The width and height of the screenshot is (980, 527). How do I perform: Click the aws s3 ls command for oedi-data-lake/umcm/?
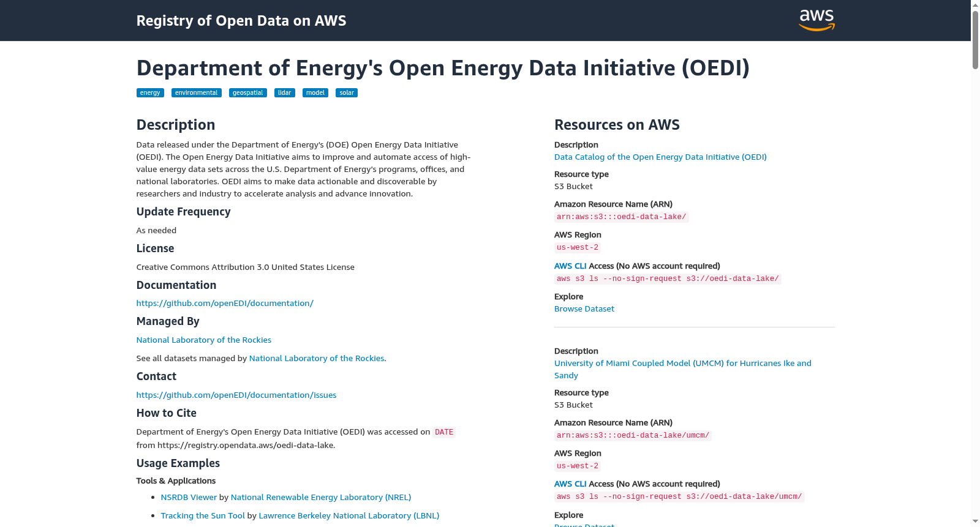[x=679, y=496]
